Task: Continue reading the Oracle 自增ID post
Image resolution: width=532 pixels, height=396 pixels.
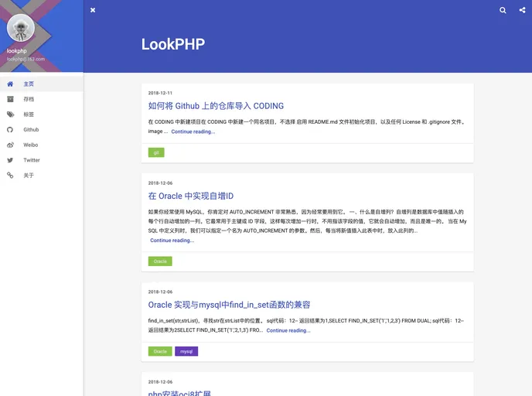Action: 172,241
